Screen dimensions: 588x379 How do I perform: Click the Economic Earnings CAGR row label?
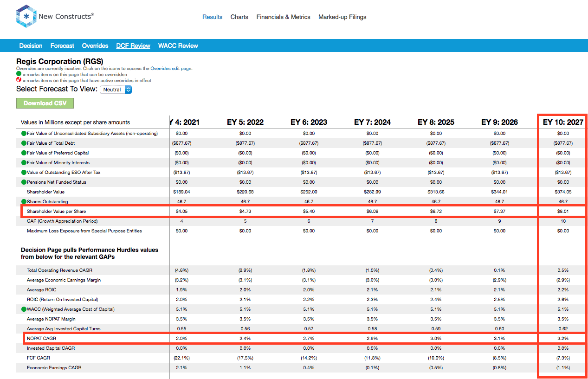54,368
